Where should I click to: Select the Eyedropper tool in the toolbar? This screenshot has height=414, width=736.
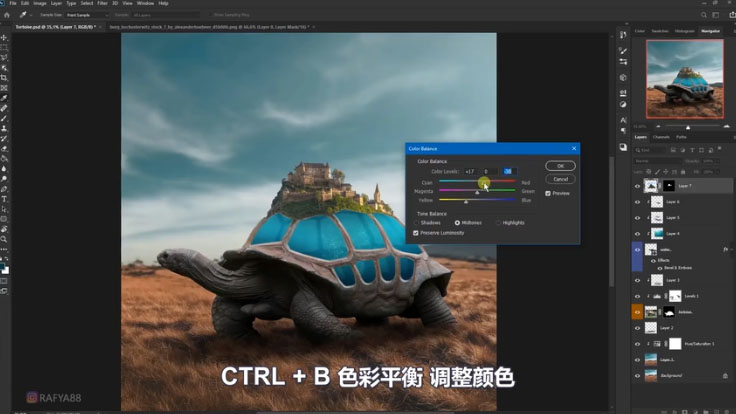click(x=5, y=97)
